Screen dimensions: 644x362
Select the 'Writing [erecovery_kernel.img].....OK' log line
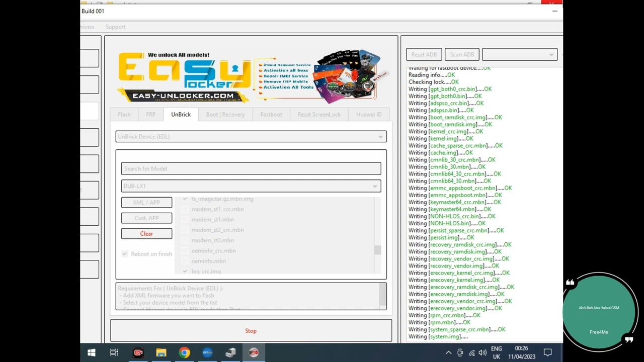(454, 280)
